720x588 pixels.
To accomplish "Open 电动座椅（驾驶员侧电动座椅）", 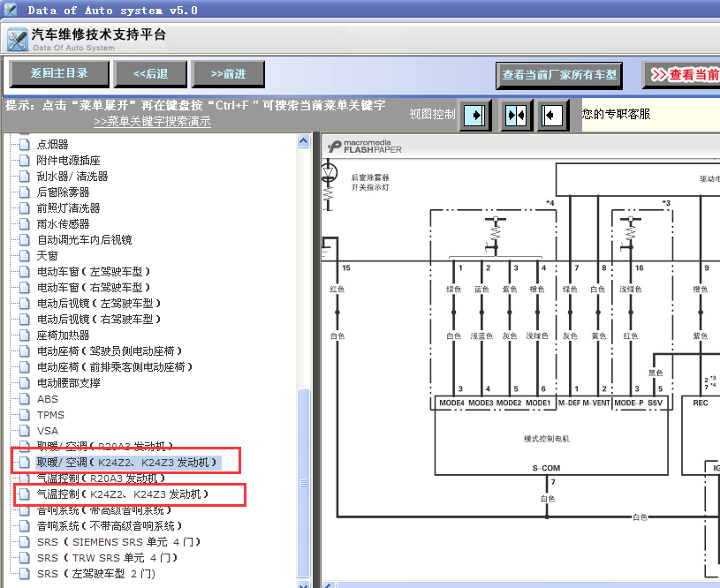I will [110, 351].
